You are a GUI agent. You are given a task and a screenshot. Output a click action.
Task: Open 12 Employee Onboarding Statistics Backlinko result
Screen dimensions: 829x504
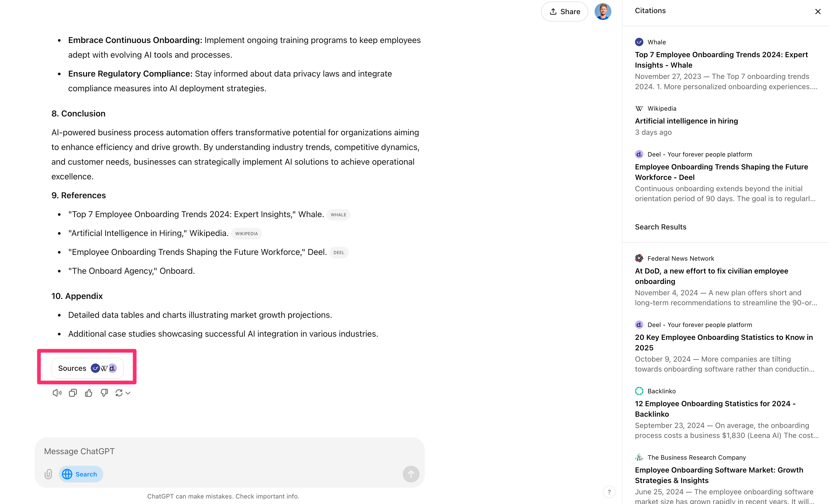715,409
